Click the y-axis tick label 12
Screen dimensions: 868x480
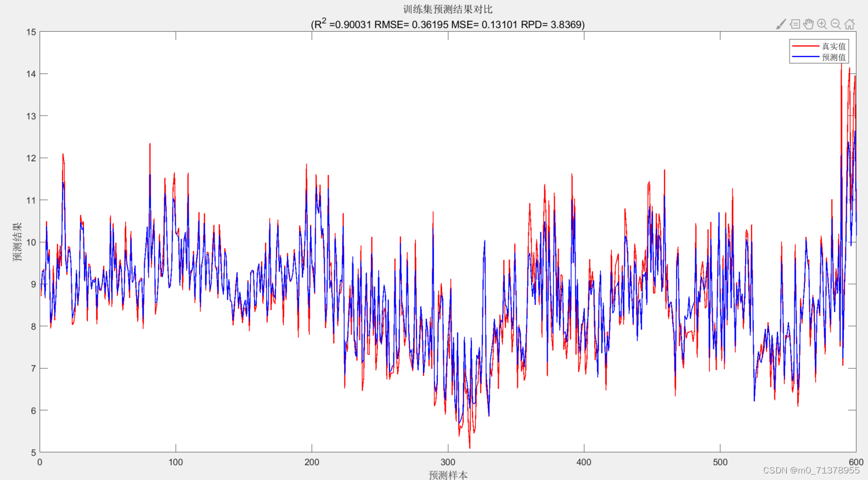click(x=31, y=158)
